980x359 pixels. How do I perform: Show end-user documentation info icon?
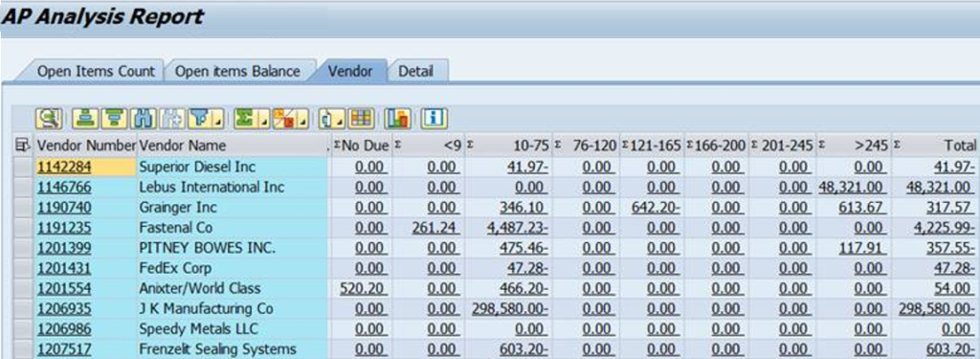(434, 118)
